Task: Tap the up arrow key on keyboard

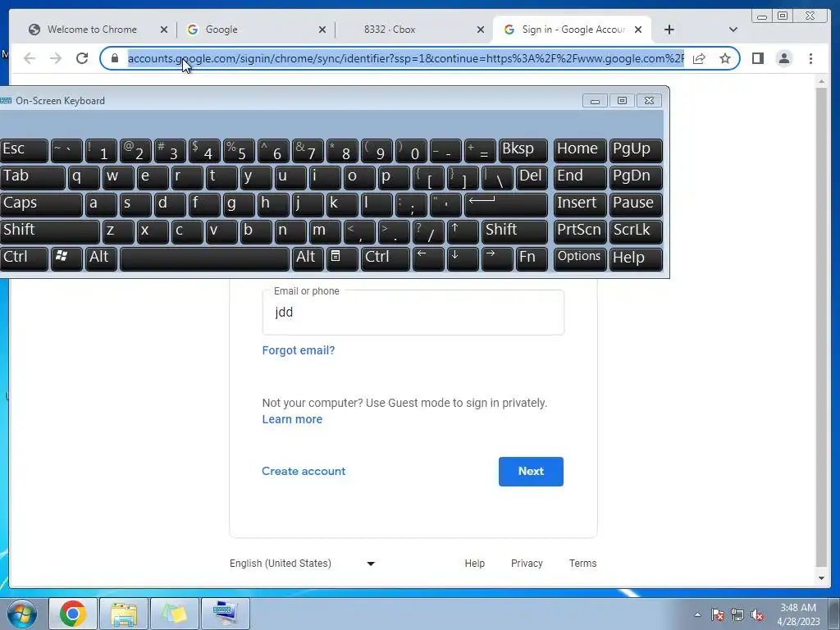Action: pos(463,231)
